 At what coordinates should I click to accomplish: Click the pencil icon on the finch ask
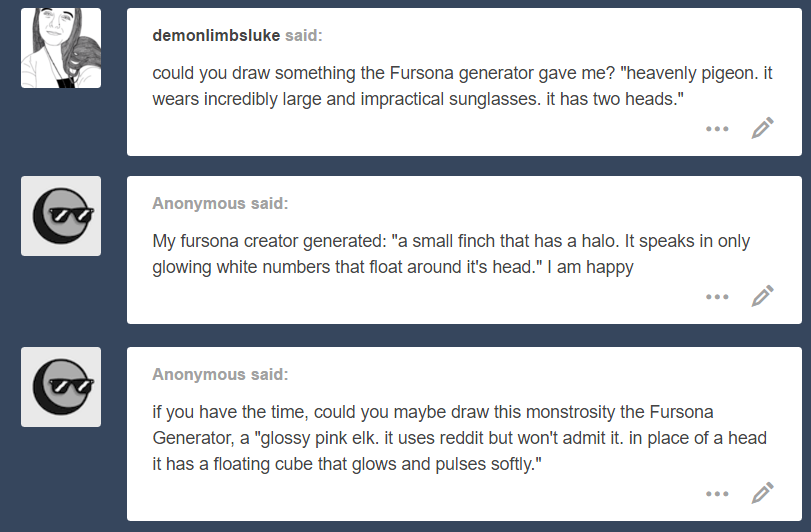763,296
